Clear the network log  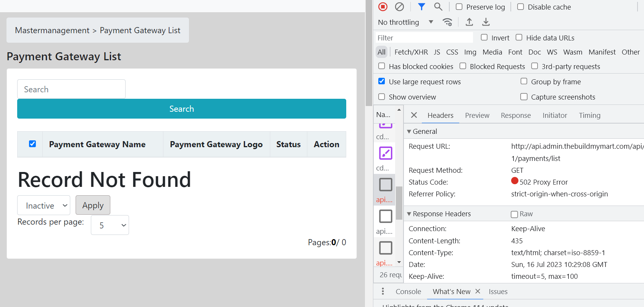coord(399,6)
